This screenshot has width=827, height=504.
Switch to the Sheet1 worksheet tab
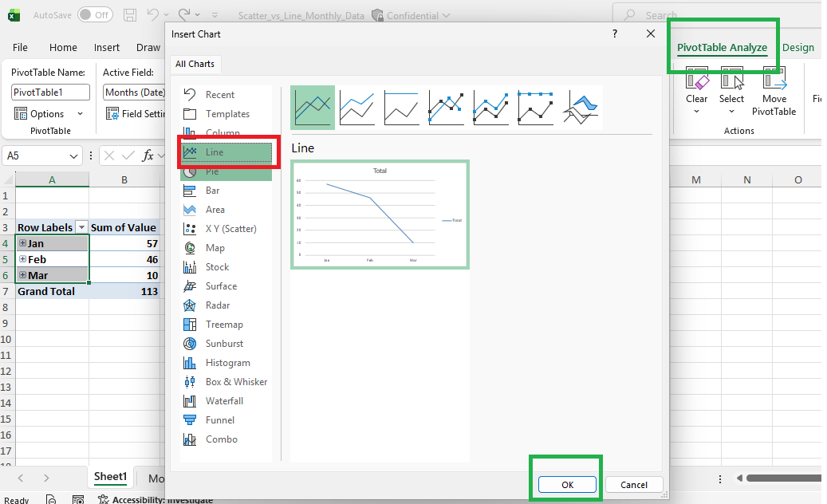pos(110,477)
